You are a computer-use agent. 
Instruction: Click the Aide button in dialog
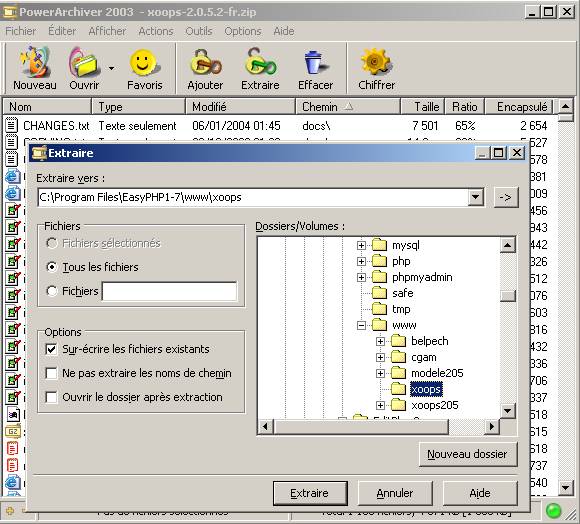(480, 493)
